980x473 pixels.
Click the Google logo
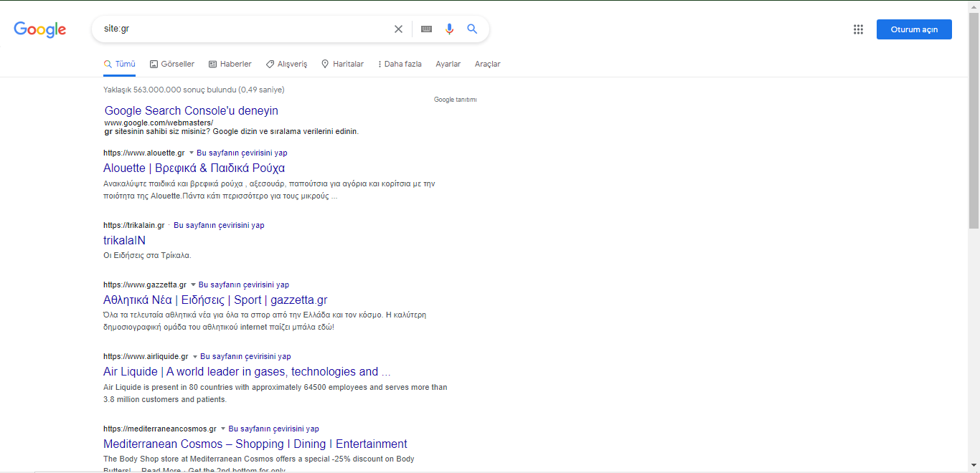coord(40,29)
